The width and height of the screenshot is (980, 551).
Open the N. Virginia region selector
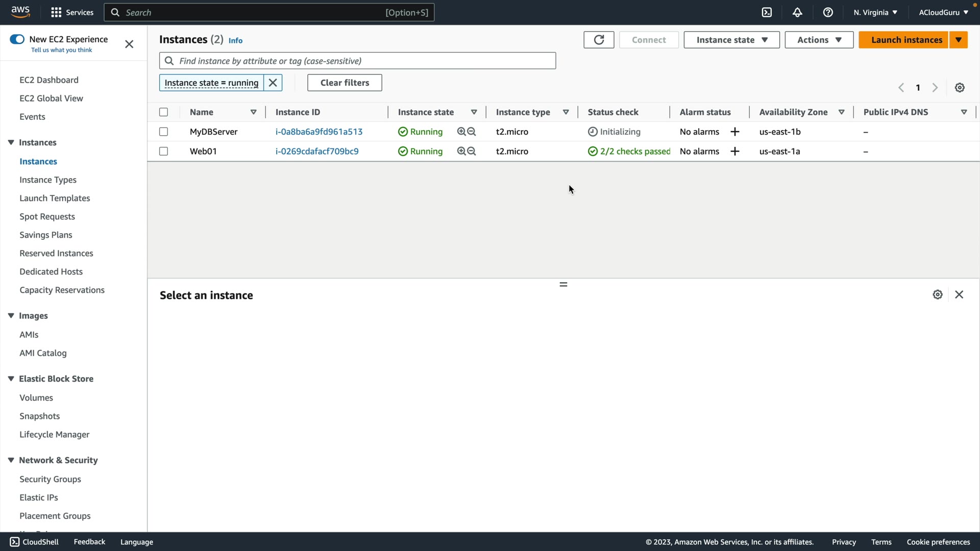tap(875, 12)
